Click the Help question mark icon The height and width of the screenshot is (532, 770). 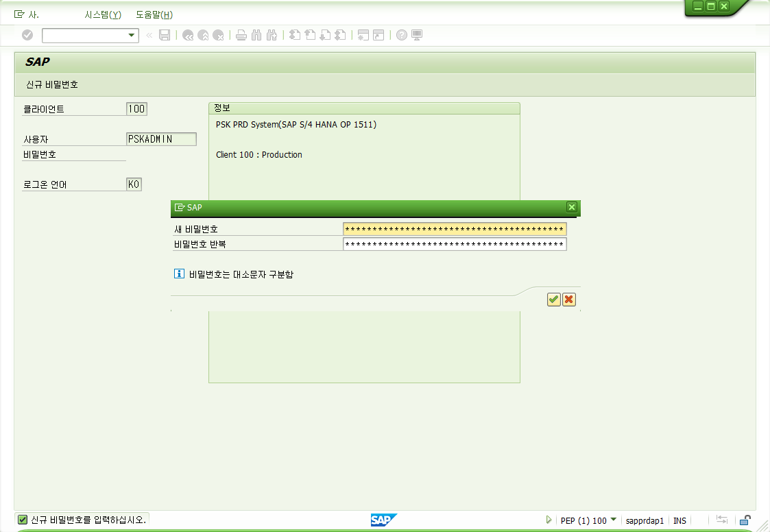coord(402,35)
